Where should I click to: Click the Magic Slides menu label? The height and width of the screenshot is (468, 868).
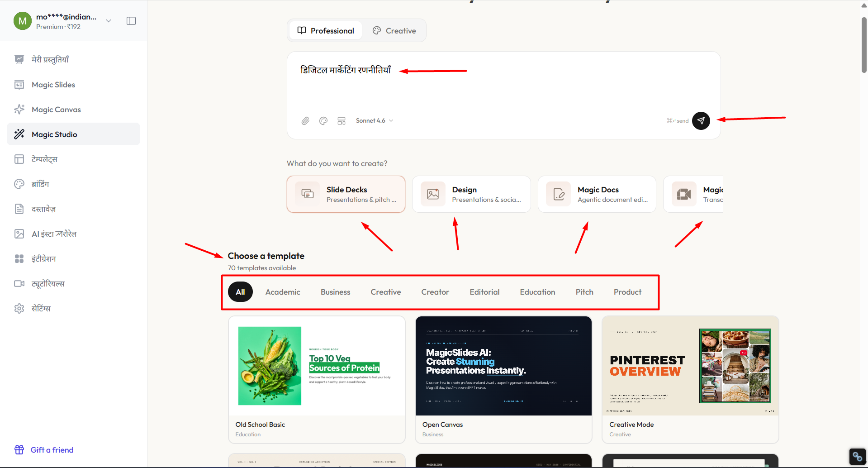53,85
